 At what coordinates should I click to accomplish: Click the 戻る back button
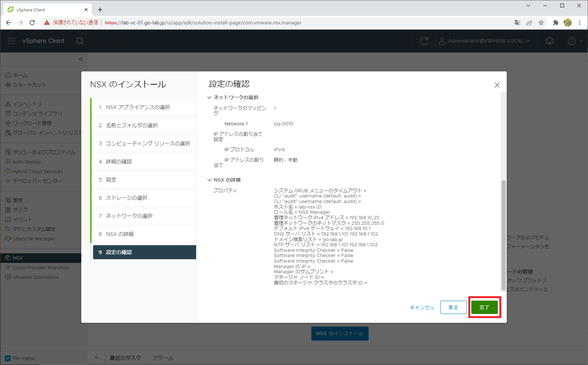click(x=453, y=307)
